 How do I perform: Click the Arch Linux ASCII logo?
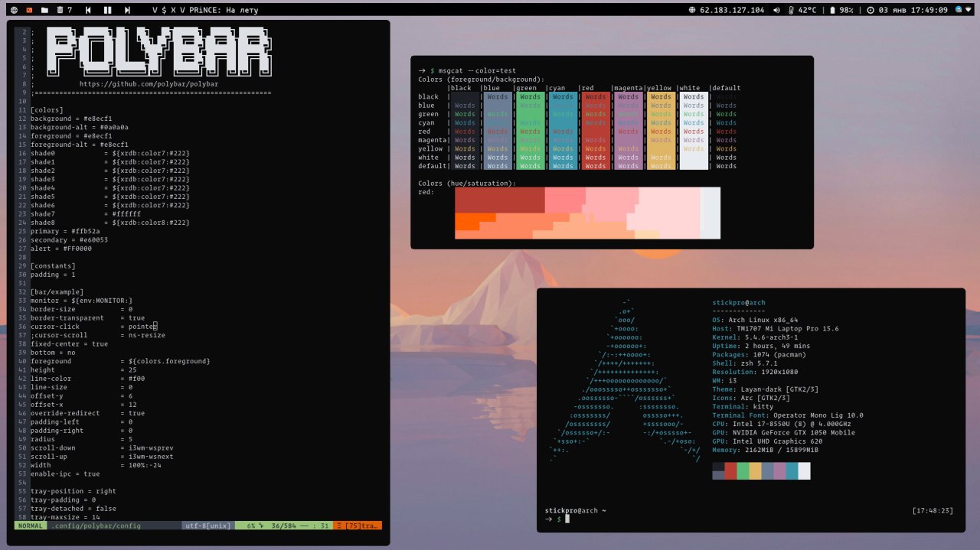click(x=626, y=381)
